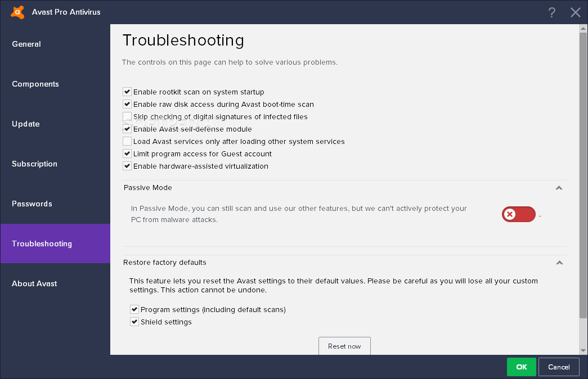Confirm settings with the green OK button

click(x=521, y=367)
